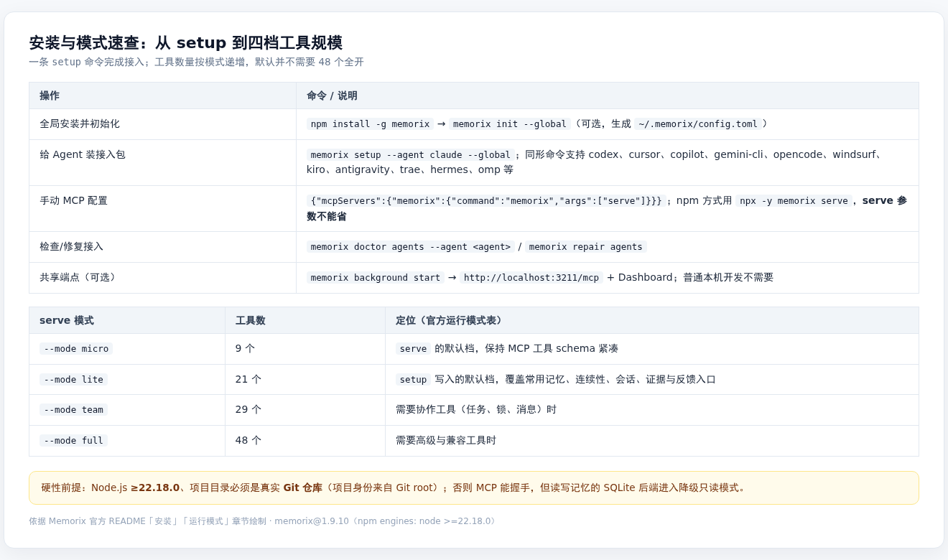Click the "memorix background start" code
Image resolution: width=948 pixels, height=560 pixels.
[x=376, y=278]
